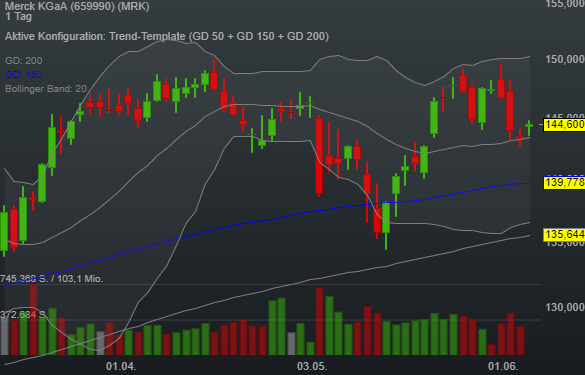Click the tallest red volume bar in early May
This screenshot has height=375, width=585.
319,321
